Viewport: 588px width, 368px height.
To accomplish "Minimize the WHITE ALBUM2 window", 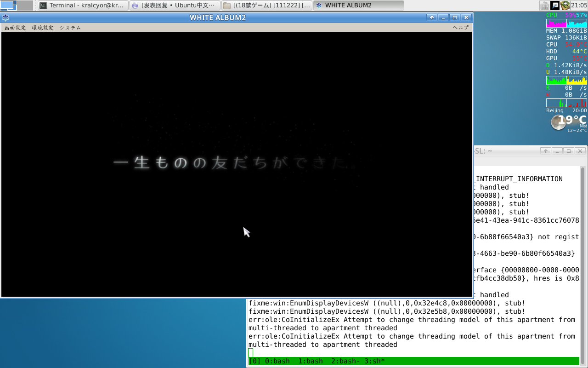I will 443,17.
